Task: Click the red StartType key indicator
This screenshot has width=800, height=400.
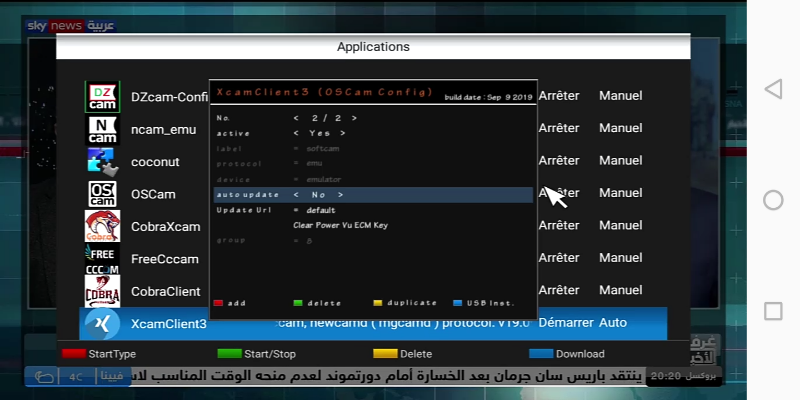Action: 73,354
